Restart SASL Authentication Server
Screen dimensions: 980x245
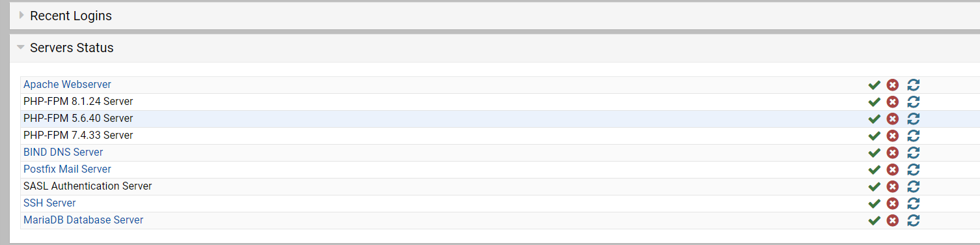pyautogui.click(x=914, y=186)
